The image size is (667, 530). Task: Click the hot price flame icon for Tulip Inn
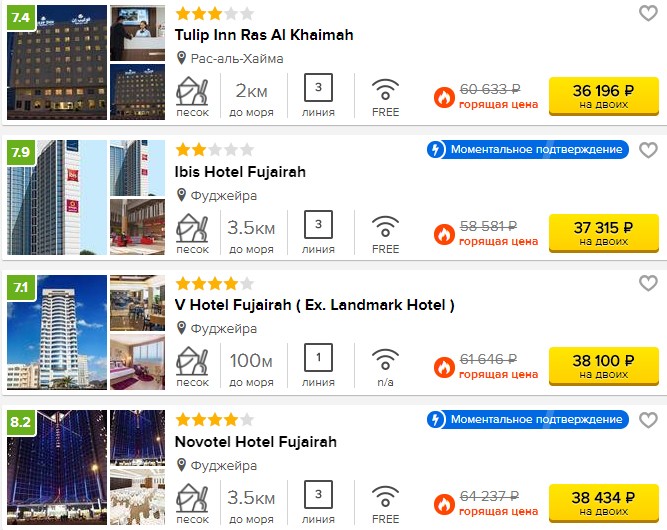444,97
